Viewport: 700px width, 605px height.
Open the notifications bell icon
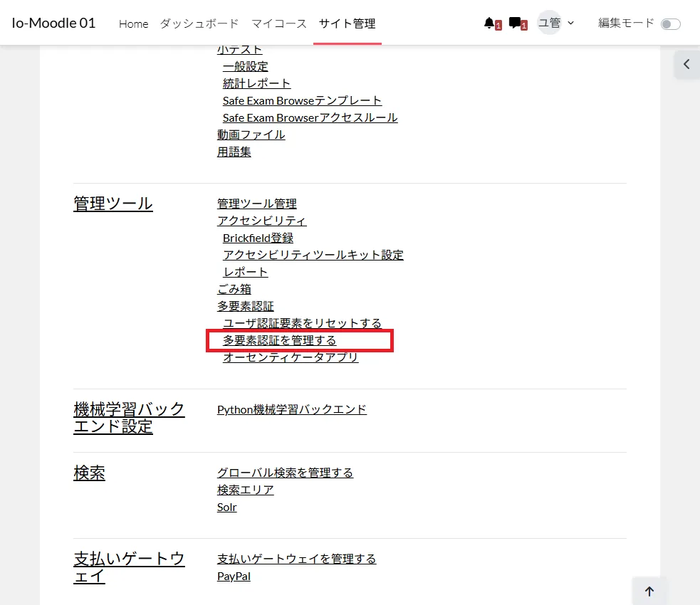pyautogui.click(x=490, y=23)
